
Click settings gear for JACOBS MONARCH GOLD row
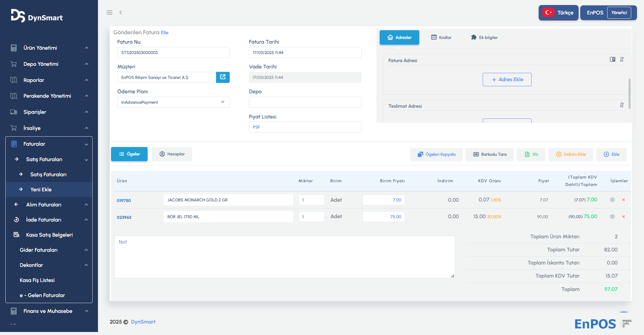612,200
